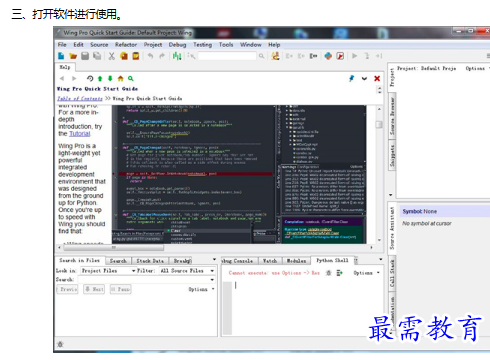Go back in Help viewer history
This screenshot has height=360, width=490.
coord(62,78)
